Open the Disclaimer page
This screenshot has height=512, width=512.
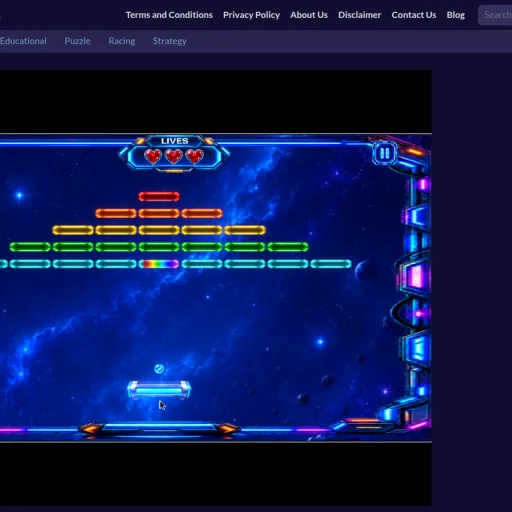[360, 15]
